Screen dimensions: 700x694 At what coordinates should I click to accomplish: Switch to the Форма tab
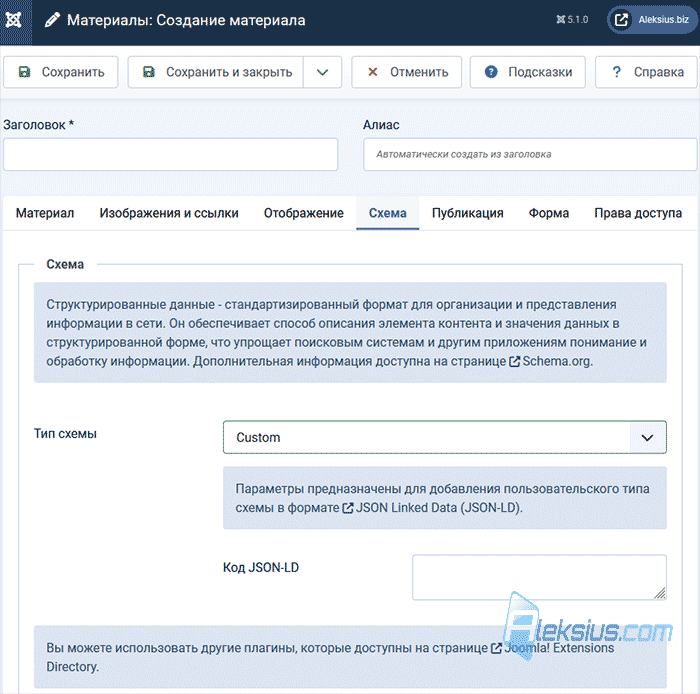[x=549, y=213]
